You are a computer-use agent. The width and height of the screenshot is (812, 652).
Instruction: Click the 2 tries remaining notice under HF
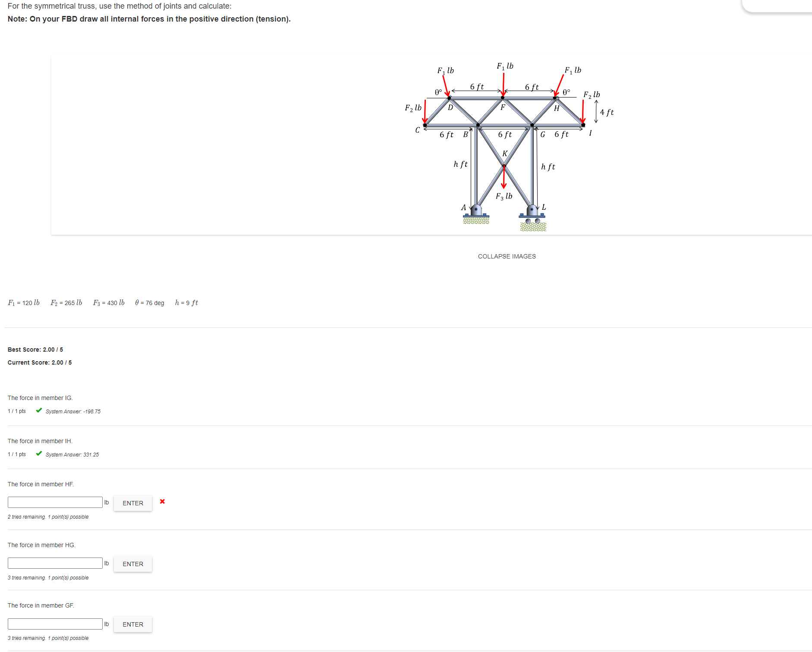pos(47,517)
